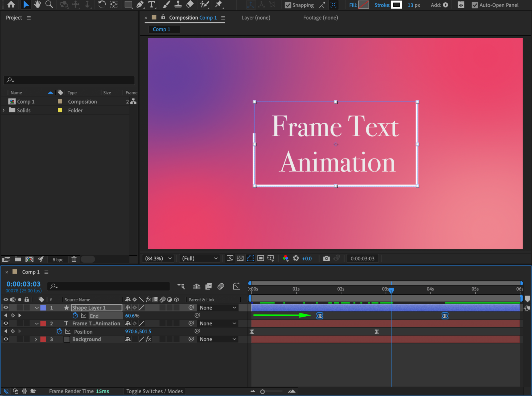532x396 pixels.
Task: Open the Stroke color swatch
Action: pos(396,5)
